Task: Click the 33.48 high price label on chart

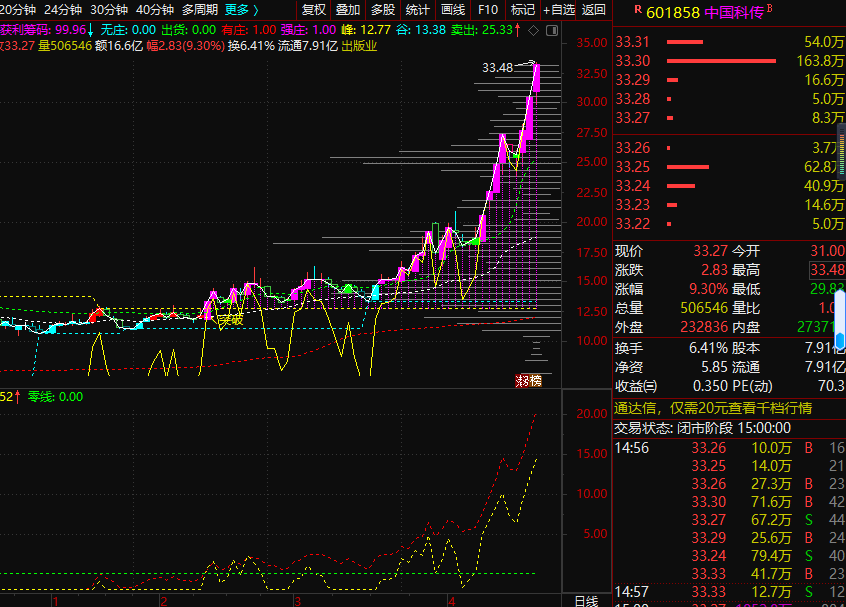Action: coord(497,68)
